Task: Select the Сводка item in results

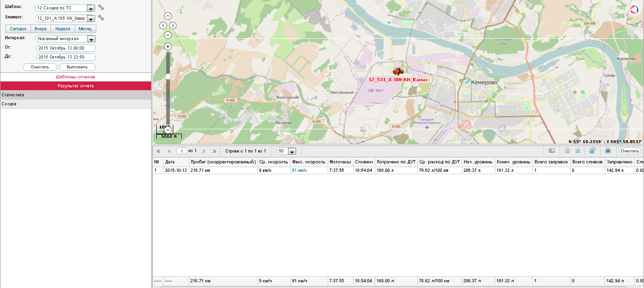Action: click(x=9, y=104)
